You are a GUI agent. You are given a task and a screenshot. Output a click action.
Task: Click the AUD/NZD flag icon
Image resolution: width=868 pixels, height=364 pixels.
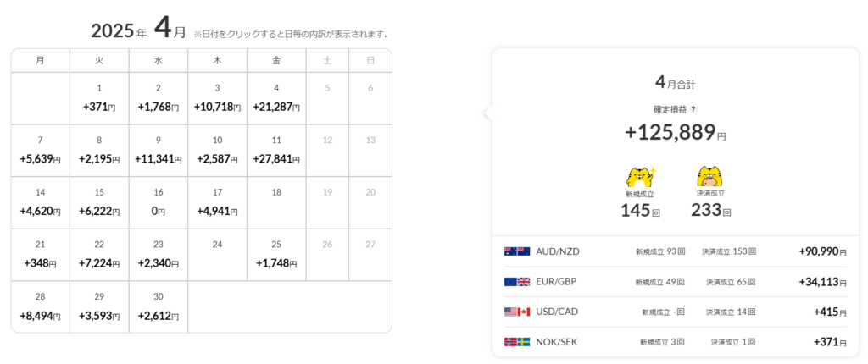516,251
